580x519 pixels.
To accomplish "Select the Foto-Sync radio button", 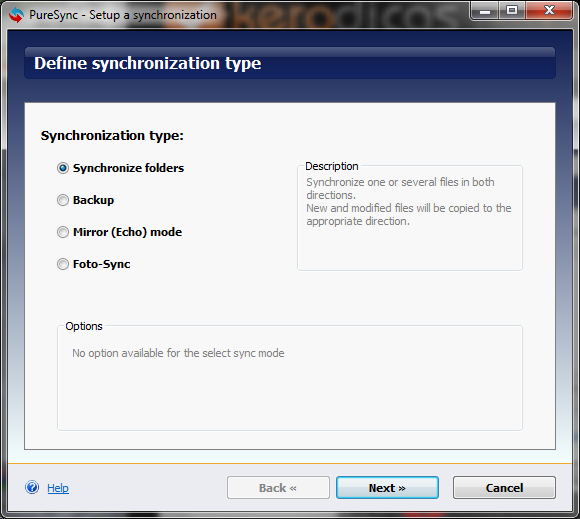I will 94,264.
